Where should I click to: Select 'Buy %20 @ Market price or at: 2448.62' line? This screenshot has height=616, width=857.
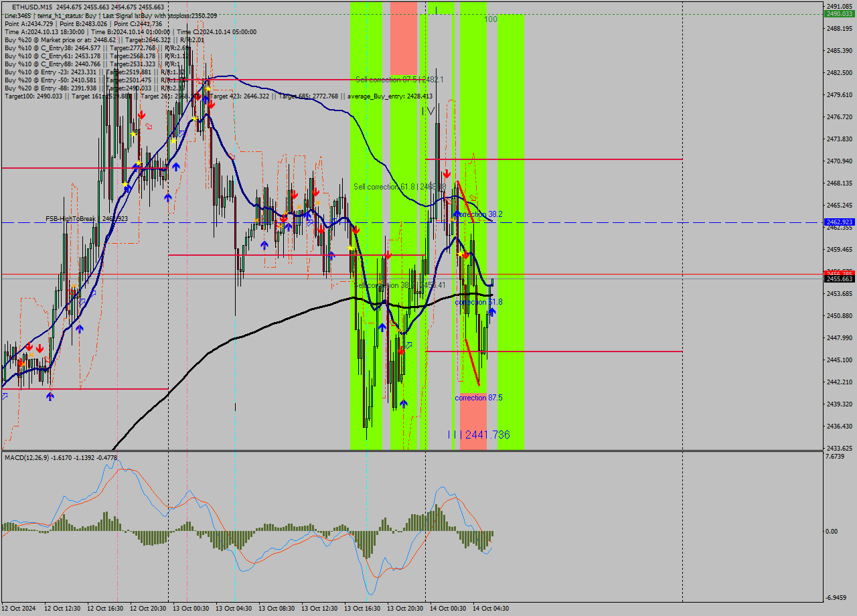104,40
